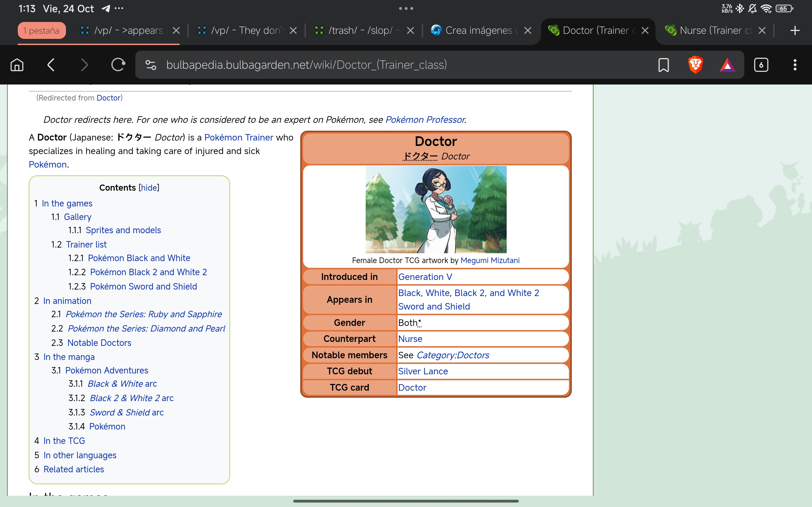Reload the Bulbapedia page
The height and width of the screenshot is (507, 812).
click(x=118, y=65)
